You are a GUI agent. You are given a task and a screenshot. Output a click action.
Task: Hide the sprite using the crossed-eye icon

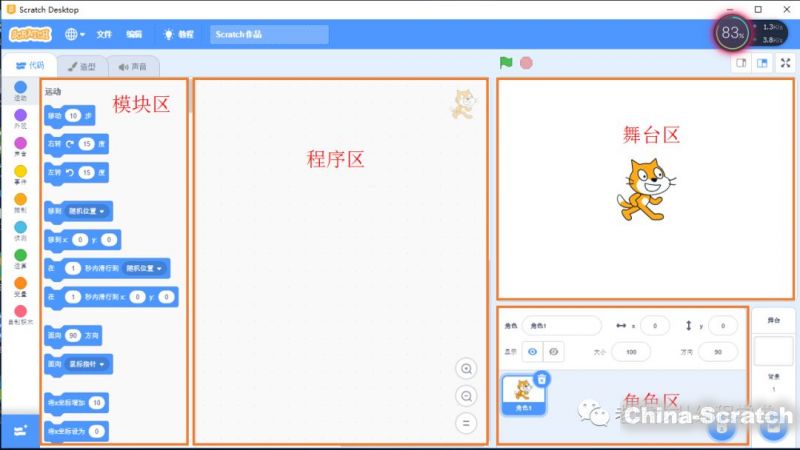click(552, 352)
